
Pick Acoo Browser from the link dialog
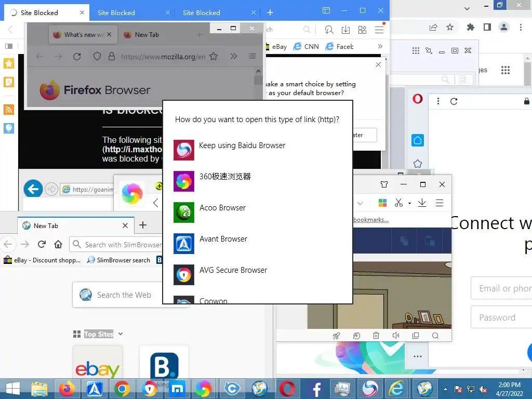point(258,212)
